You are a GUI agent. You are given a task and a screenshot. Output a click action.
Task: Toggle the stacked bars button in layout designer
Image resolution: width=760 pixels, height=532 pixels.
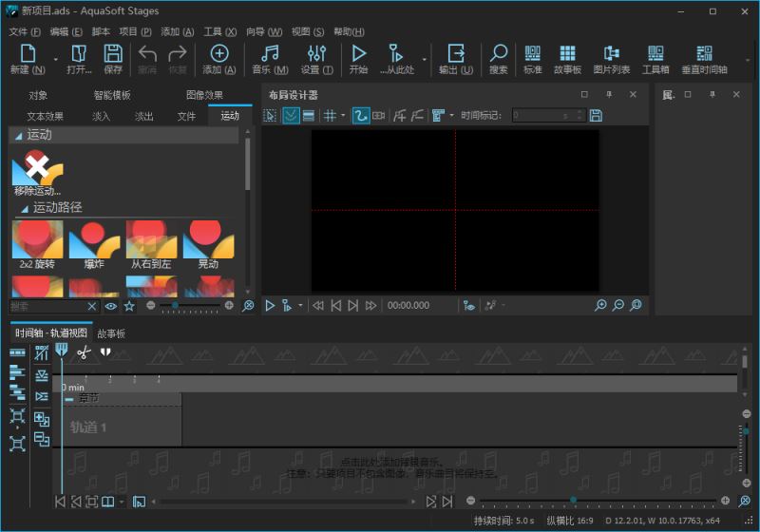[308, 115]
